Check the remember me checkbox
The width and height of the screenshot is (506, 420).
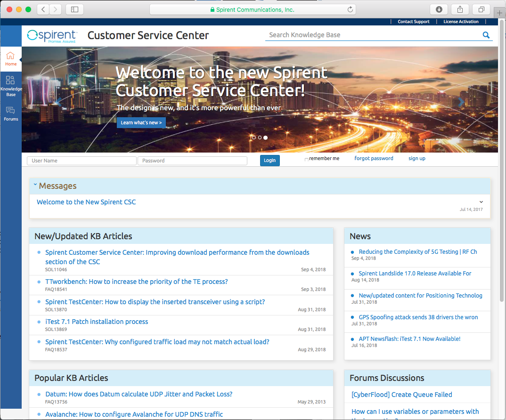[x=306, y=159]
